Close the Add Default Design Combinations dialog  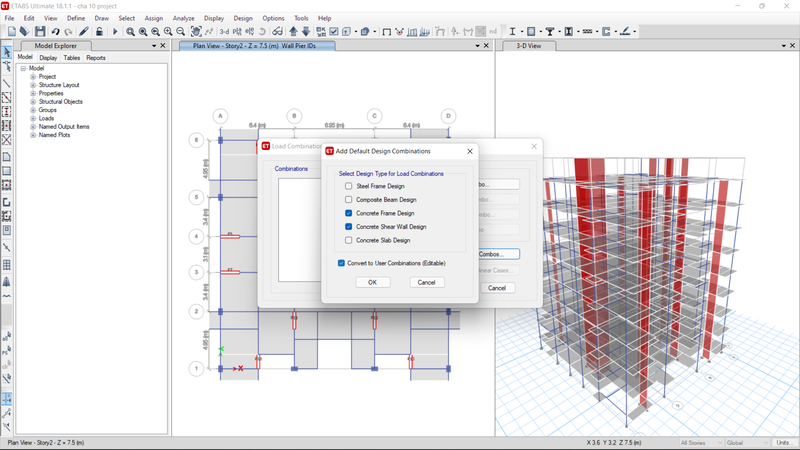[470, 151]
